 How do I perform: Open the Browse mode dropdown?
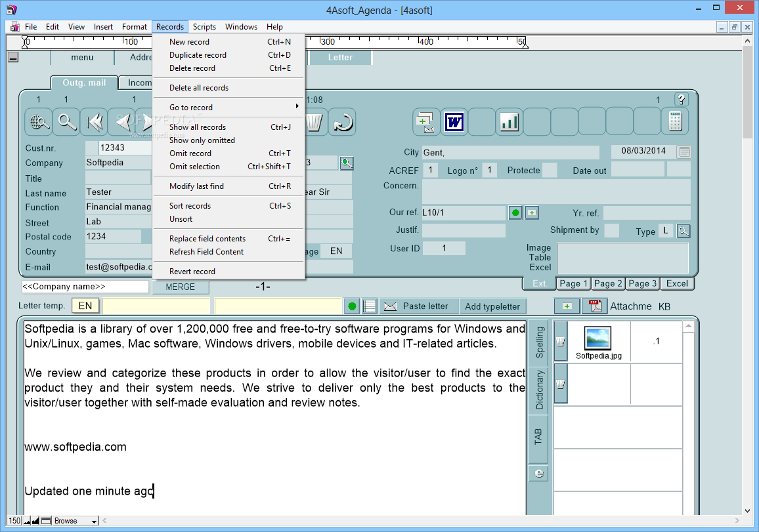click(76, 521)
